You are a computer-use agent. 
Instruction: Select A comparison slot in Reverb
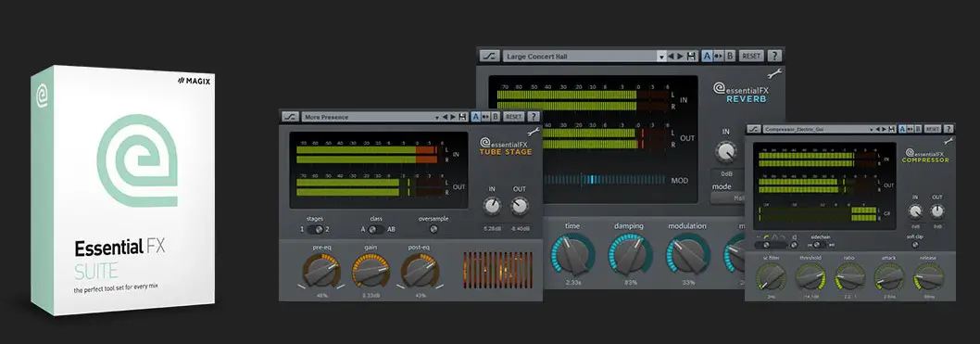pyautogui.click(x=707, y=56)
